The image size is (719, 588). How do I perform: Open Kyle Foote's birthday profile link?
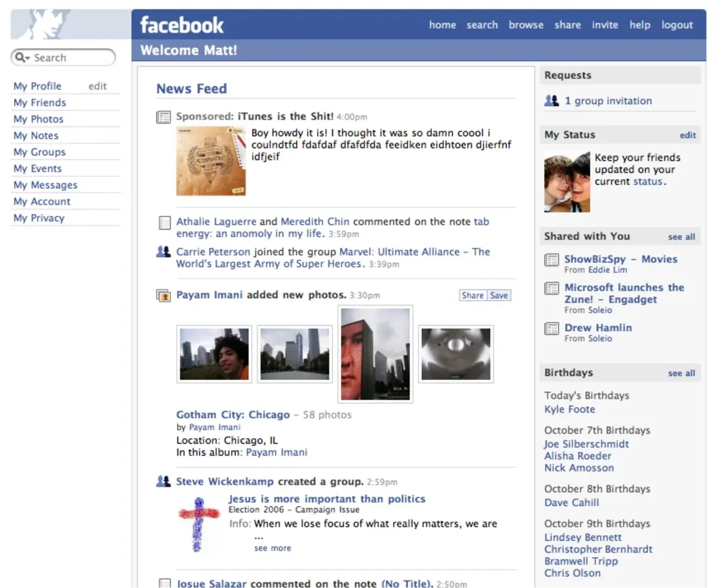[570, 409]
